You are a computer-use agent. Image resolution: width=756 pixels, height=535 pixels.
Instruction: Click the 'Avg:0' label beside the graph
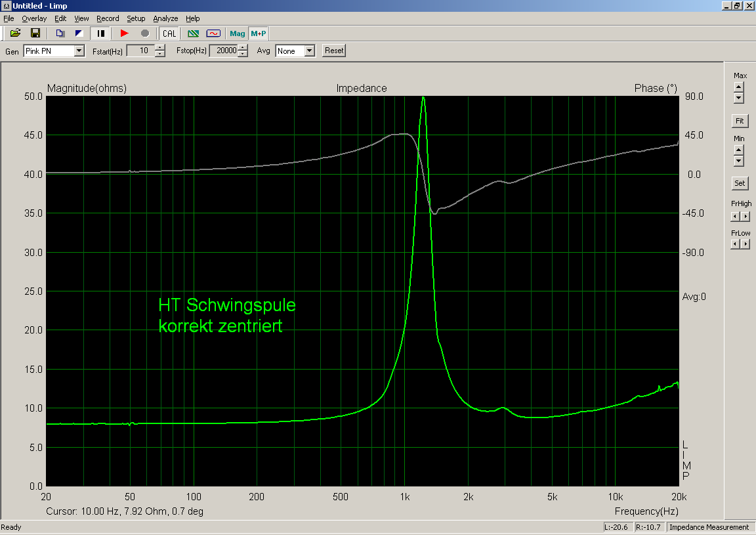click(694, 297)
